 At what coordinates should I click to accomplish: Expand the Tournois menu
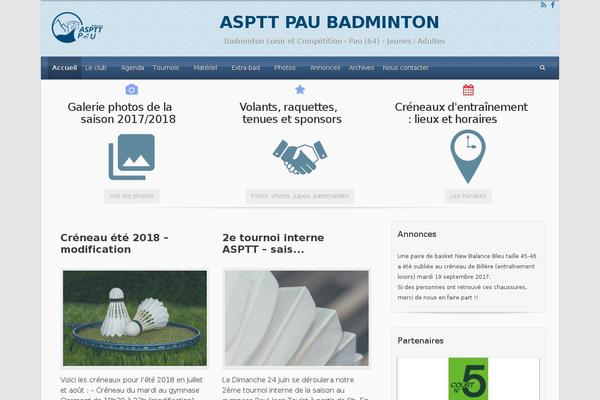pyautogui.click(x=166, y=68)
